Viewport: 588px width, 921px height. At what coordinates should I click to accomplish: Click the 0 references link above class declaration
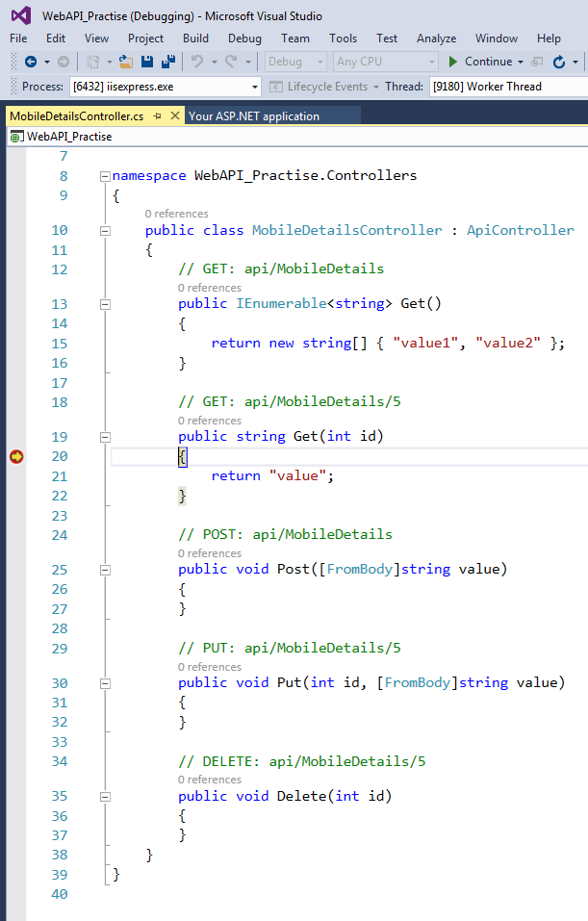tap(176, 214)
